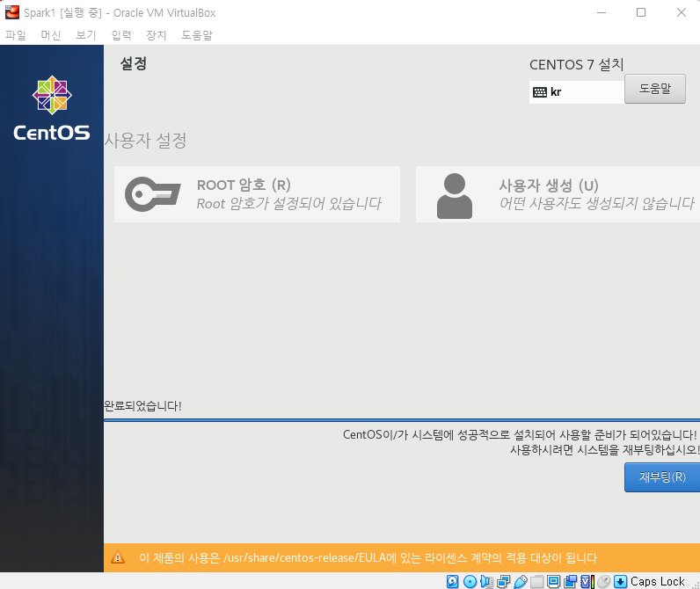The height and width of the screenshot is (589, 700).
Task: Click the 시스템을 재부팅하십시오 message line
Action: click(605, 450)
